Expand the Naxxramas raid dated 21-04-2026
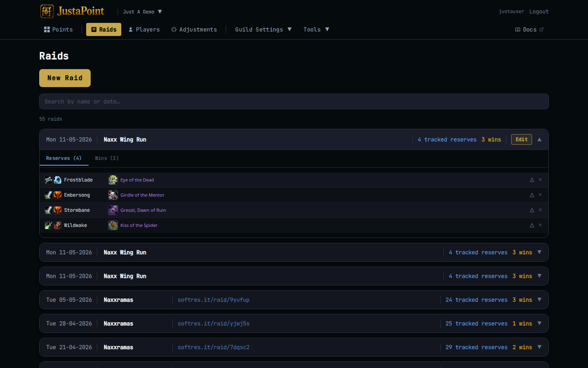 click(x=539, y=347)
